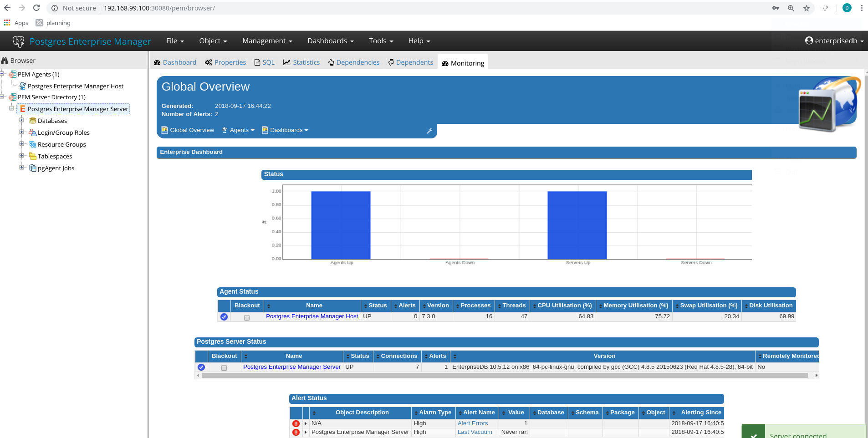Open the Last Vacuum alert link
The height and width of the screenshot is (438, 868).
tap(475, 432)
